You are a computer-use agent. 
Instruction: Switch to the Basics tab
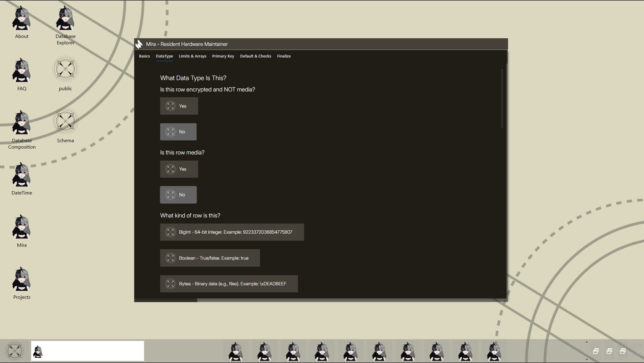click(144, 56)
